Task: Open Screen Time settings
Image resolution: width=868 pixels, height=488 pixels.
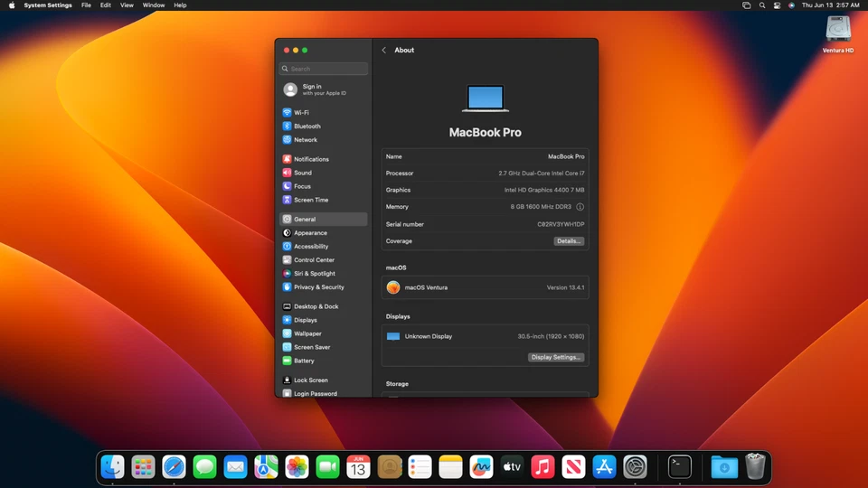Action: tap(324, 200)
